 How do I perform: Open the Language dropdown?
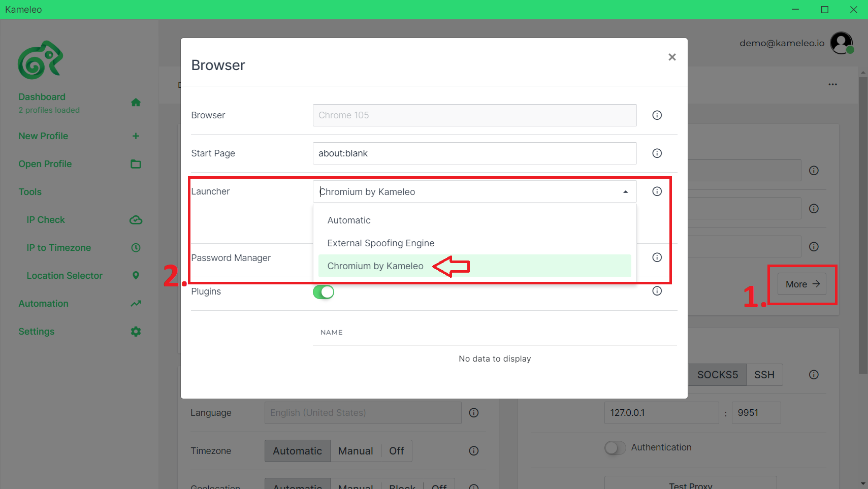[x=363, y=413]
